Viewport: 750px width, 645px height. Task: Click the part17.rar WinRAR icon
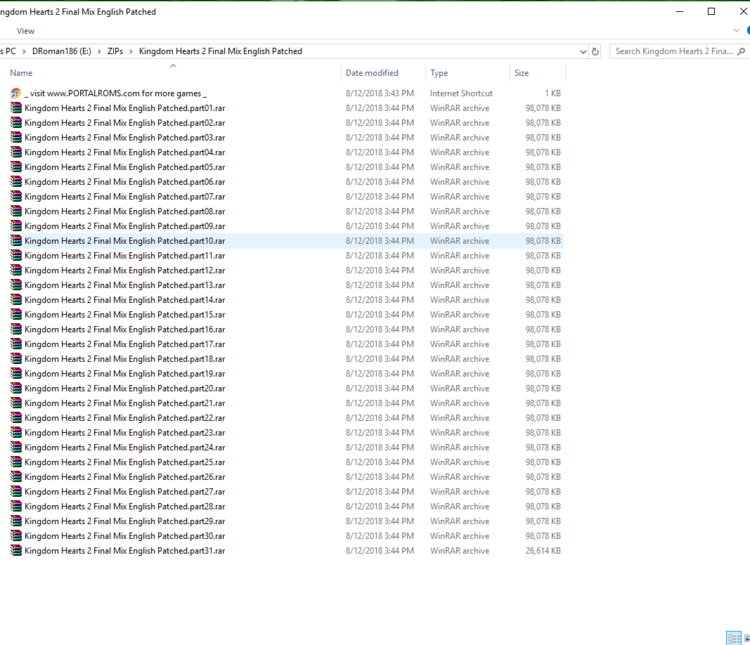click(16, 344)
